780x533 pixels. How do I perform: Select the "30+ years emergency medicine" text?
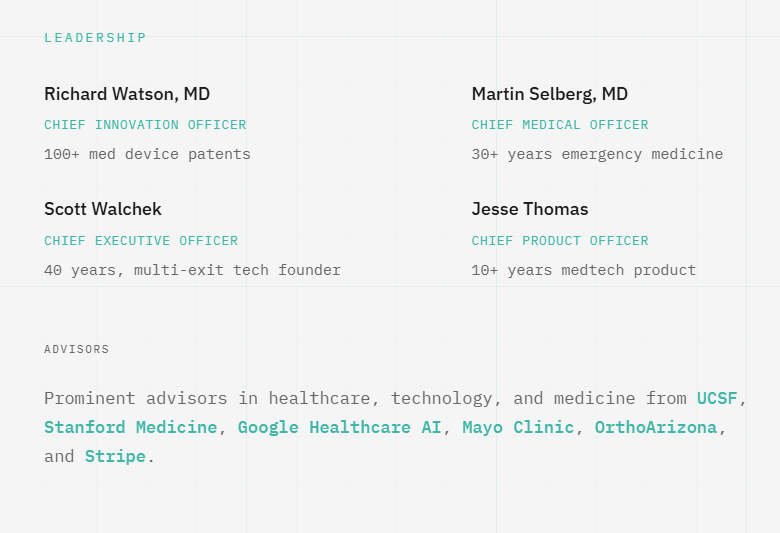click(597, 154)
